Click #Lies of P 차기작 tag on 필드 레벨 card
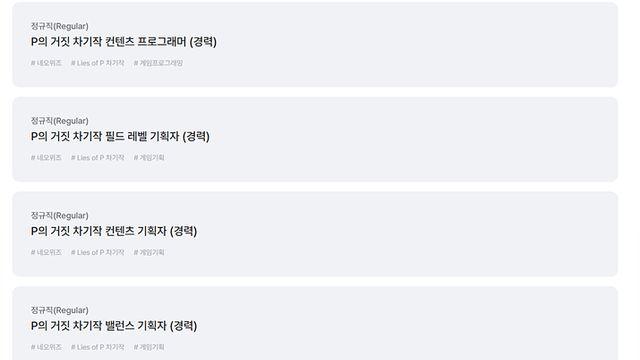The width and height of the screenshot is (640, 360). tap(98, 158)
